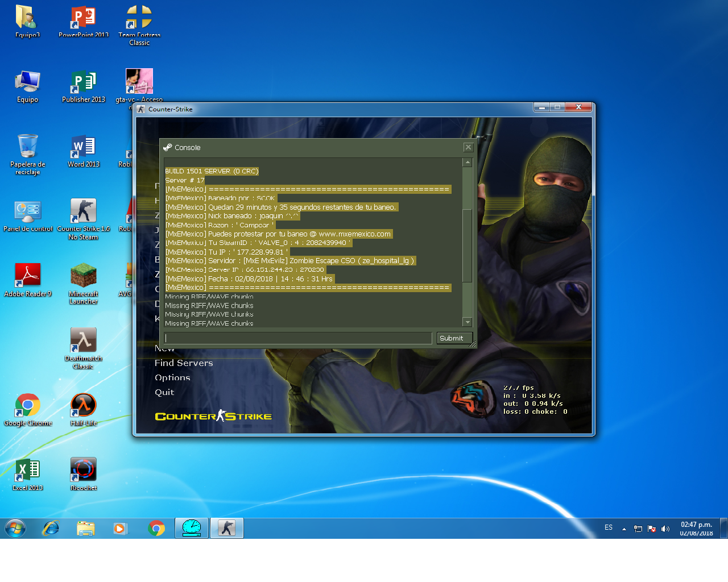
Task: Click the 'Razon : Campoor' console line
Action: [220, 225]
